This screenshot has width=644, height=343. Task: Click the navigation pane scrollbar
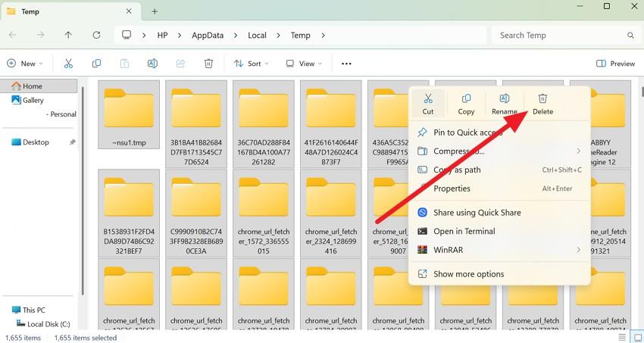(83, 192)
